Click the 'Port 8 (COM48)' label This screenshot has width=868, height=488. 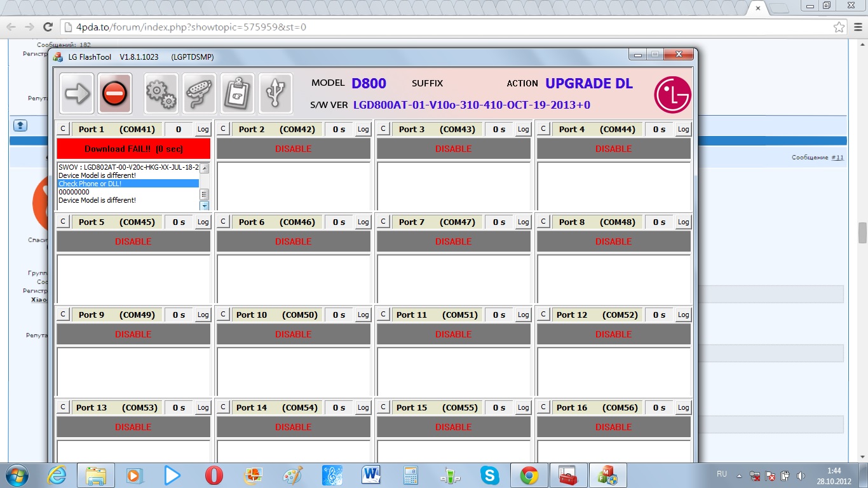(597, 222)
